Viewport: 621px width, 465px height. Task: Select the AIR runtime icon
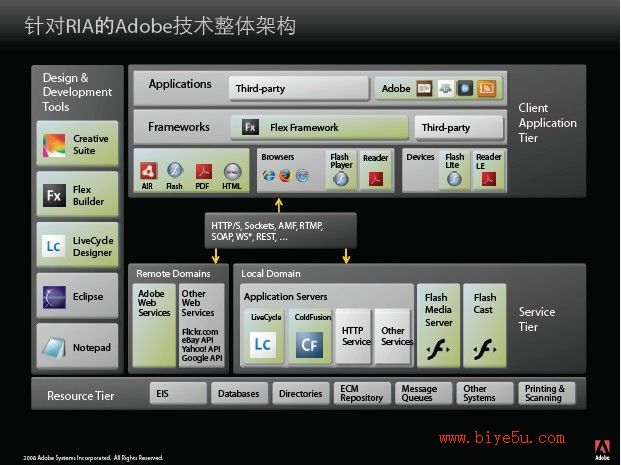tap(149, 171)
